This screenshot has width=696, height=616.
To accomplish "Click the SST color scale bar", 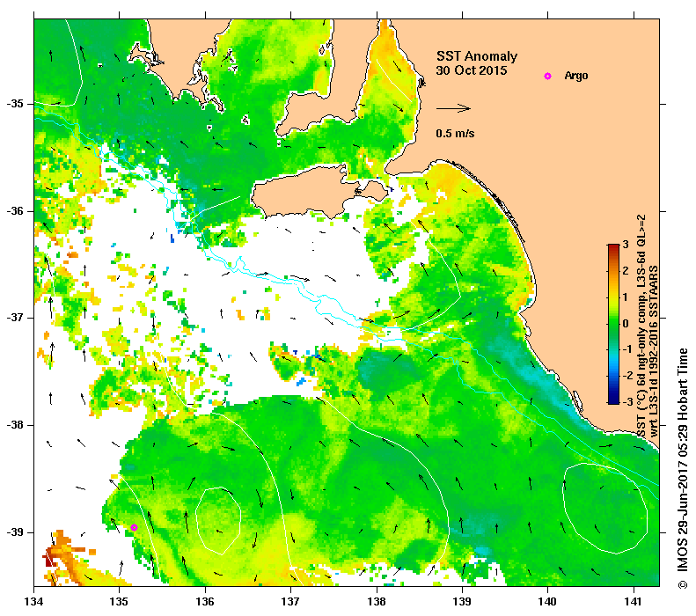I will coord(613,324).
